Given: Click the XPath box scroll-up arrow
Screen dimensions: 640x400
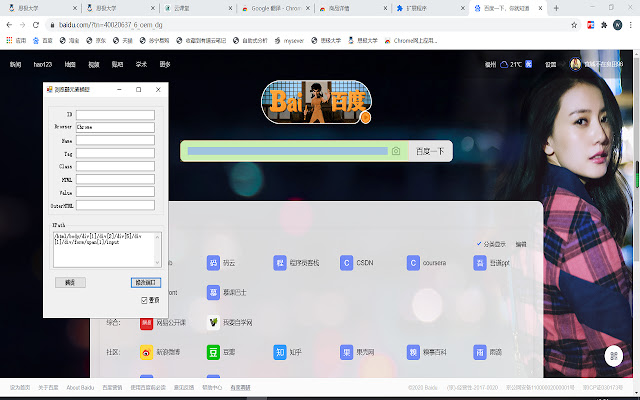Looking at the screenshot, I should [x=158, y=236].
